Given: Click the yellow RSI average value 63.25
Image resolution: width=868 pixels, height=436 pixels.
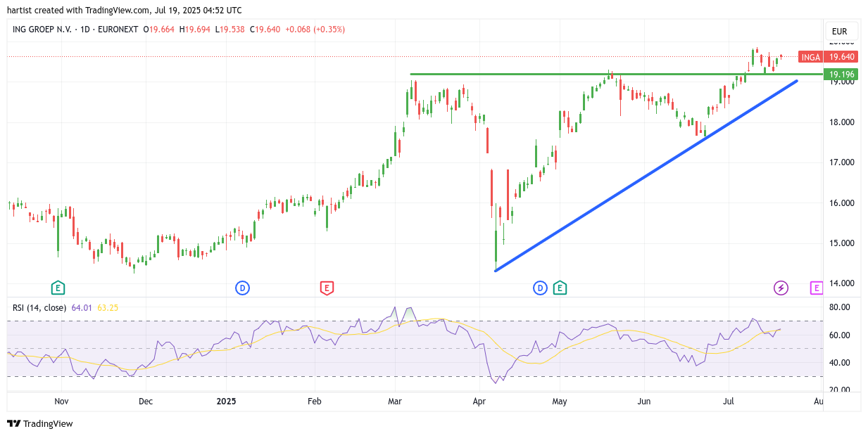Looking at the screenshot, I should point(108,307).
